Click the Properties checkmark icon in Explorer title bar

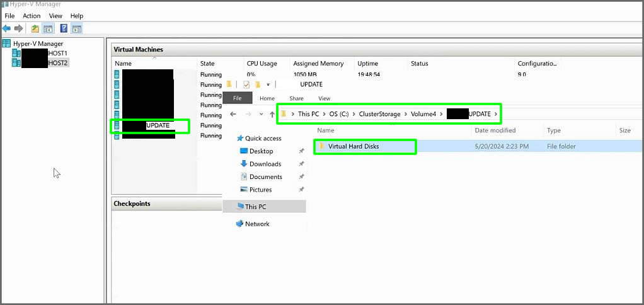[x=246, y=84]
